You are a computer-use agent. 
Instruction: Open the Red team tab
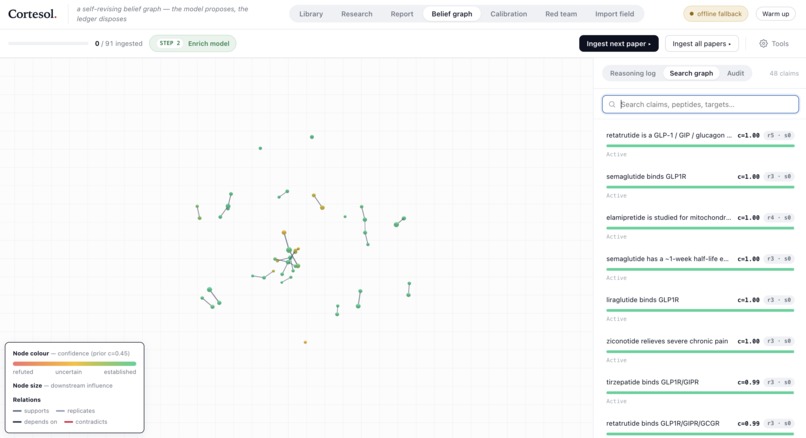(x=561, y=14)
